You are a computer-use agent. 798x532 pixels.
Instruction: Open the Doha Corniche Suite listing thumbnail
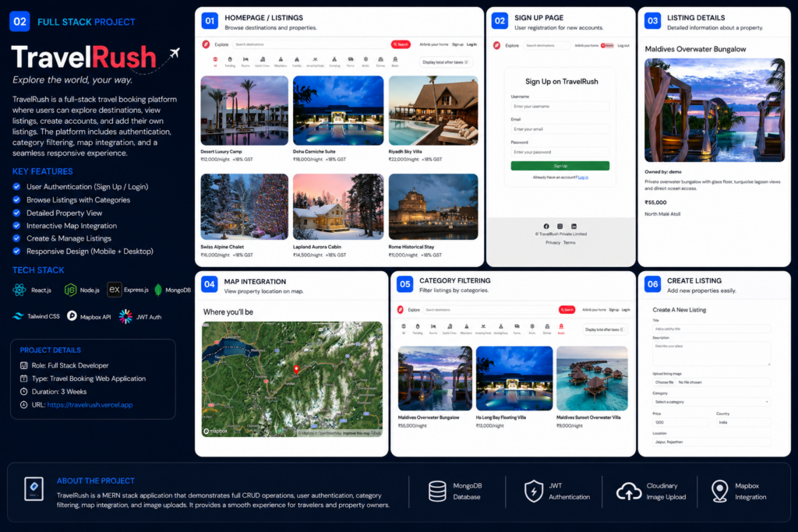click(338, 111)
